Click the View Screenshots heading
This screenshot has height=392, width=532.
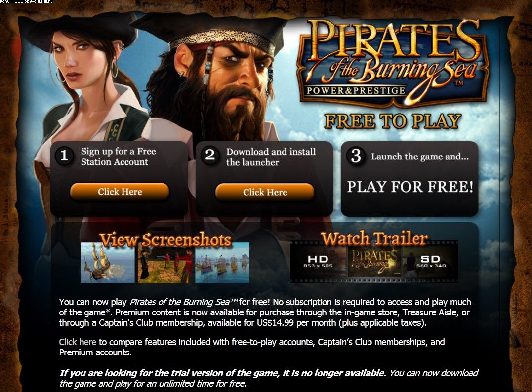pos(165,240)
